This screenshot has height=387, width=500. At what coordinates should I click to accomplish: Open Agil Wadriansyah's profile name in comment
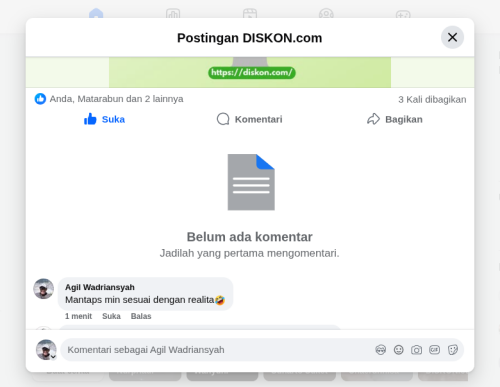(100, 287)
